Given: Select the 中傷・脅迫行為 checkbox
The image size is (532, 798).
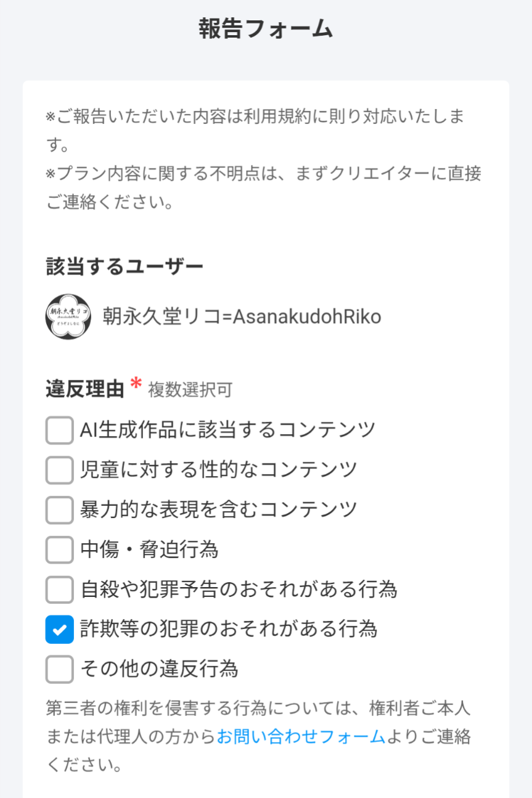Looking at the screenshot, I should tap(60, 549).
